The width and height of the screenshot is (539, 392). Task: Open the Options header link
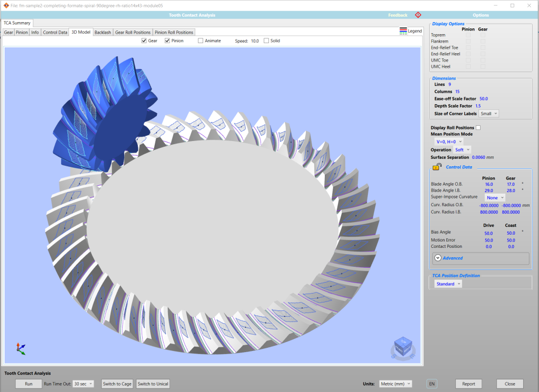(481, 15)
